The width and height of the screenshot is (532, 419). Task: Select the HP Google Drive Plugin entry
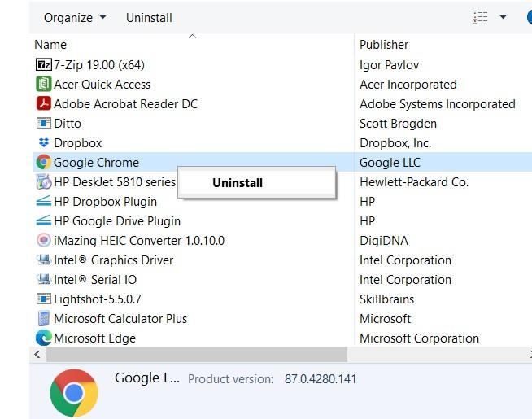coord(117,221)
